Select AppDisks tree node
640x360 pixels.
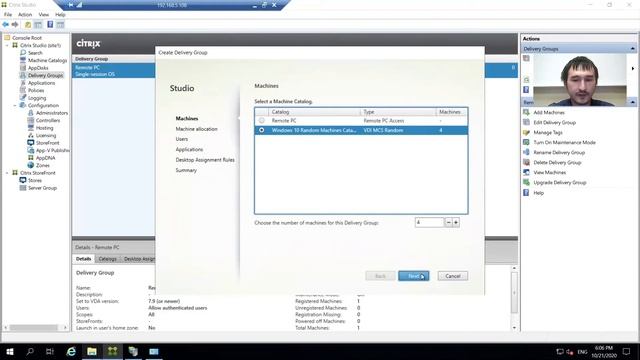[x=38, y=68]
